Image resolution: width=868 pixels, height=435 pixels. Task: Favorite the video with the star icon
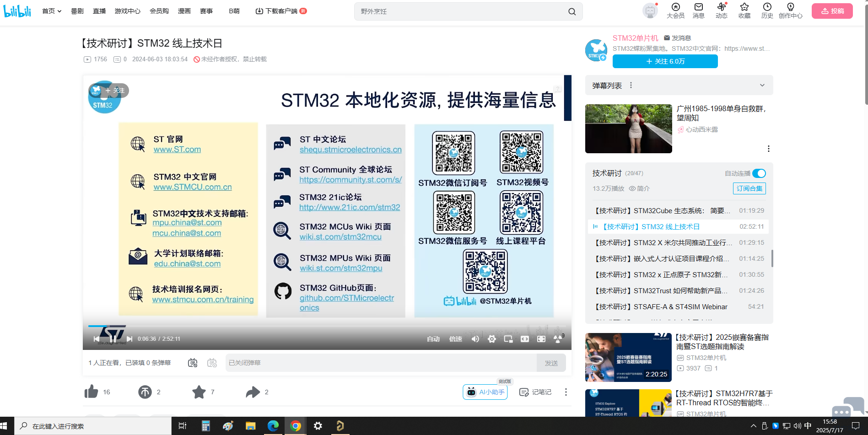point(199,392)
